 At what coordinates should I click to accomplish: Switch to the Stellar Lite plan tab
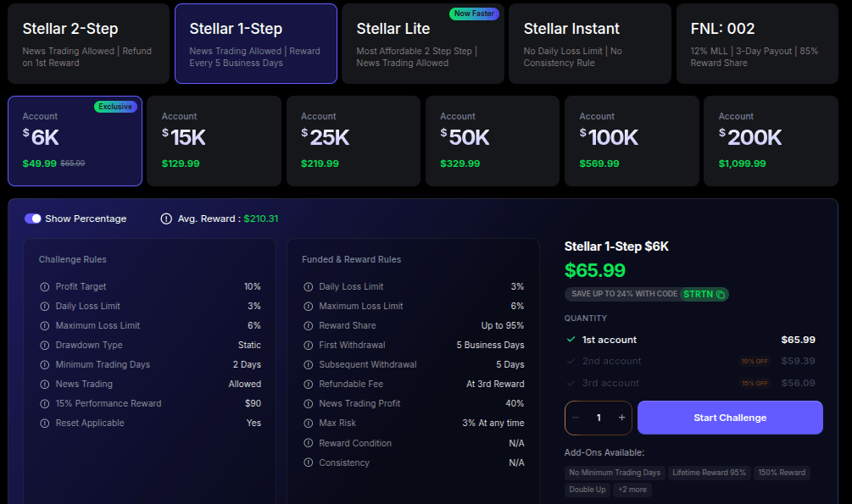tap(423, 44)
